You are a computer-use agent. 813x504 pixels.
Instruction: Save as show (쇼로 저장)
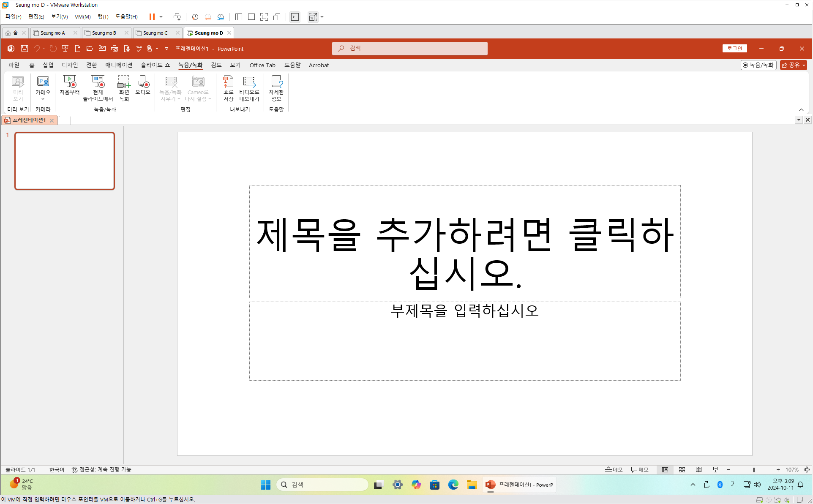[x=228, y=88]
